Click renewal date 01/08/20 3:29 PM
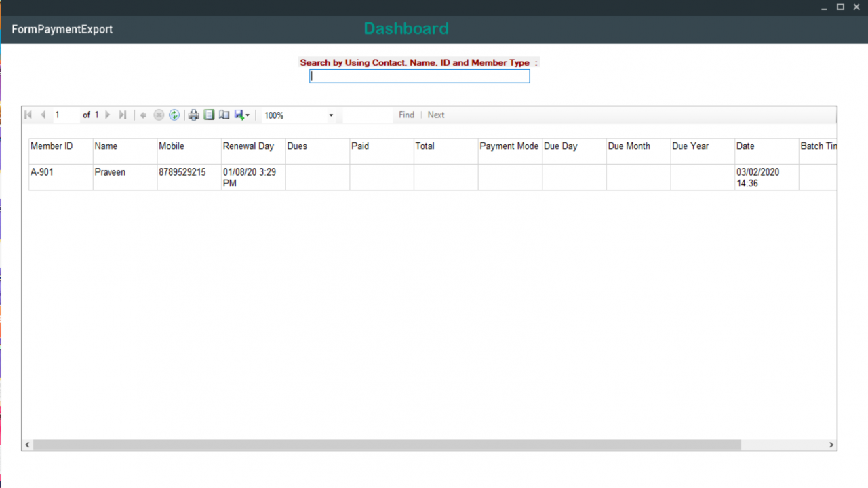868x488 pixels. (x=254, y=177)
